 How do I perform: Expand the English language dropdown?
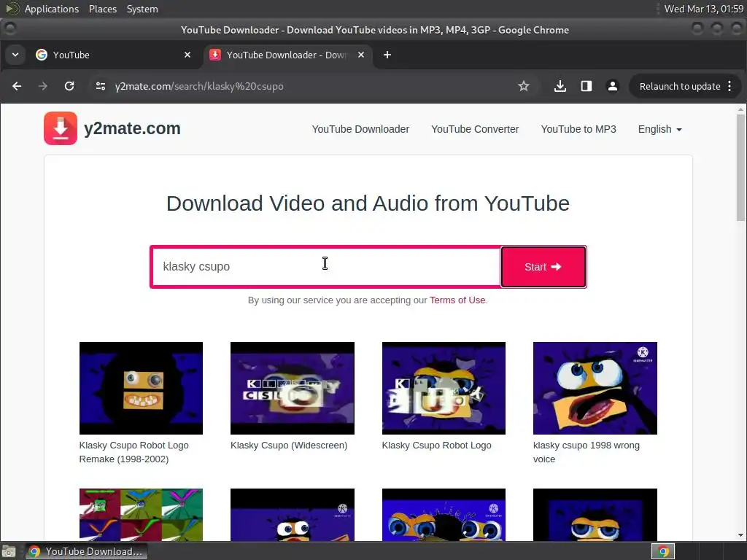659,129
